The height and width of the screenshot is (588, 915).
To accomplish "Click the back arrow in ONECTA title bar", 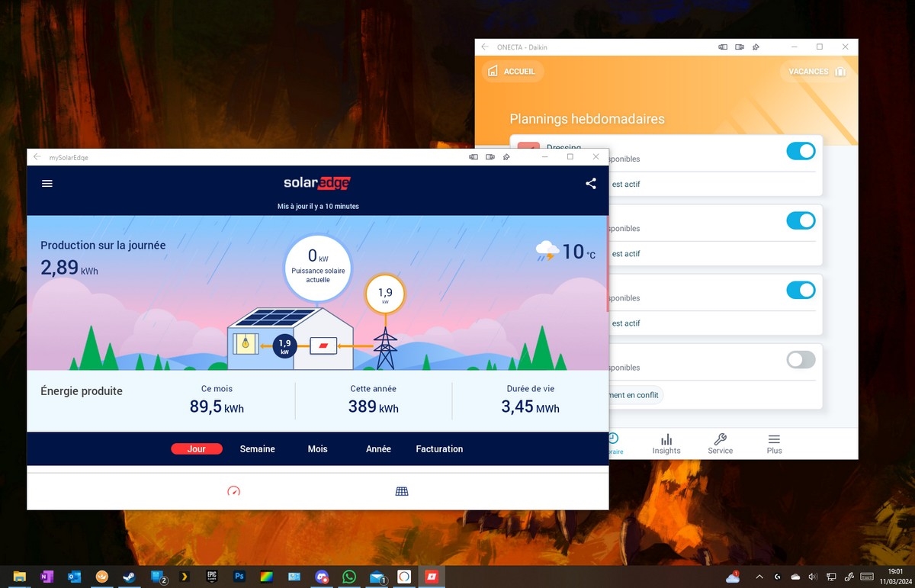I will 485,47.
